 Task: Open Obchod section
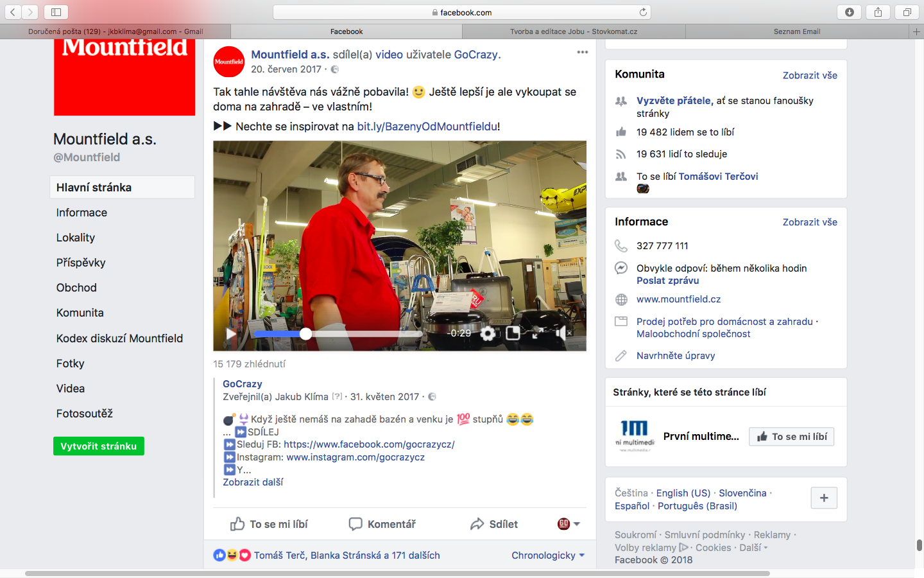tap(76, 288)
